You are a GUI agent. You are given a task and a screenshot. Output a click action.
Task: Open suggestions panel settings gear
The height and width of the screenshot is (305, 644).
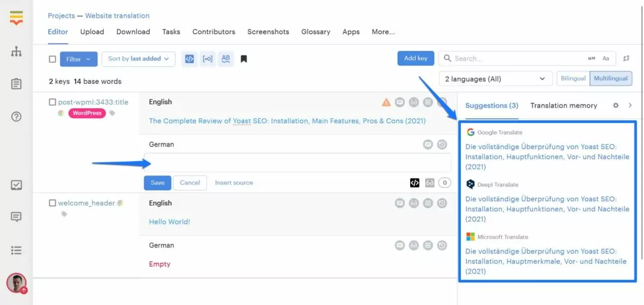(x=616, y=106)
